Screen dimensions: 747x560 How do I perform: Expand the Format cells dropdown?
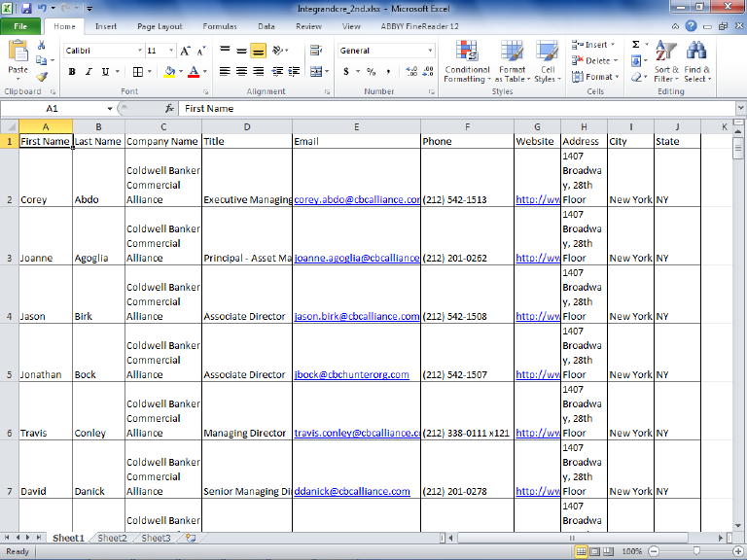click(x=617, y=77)
